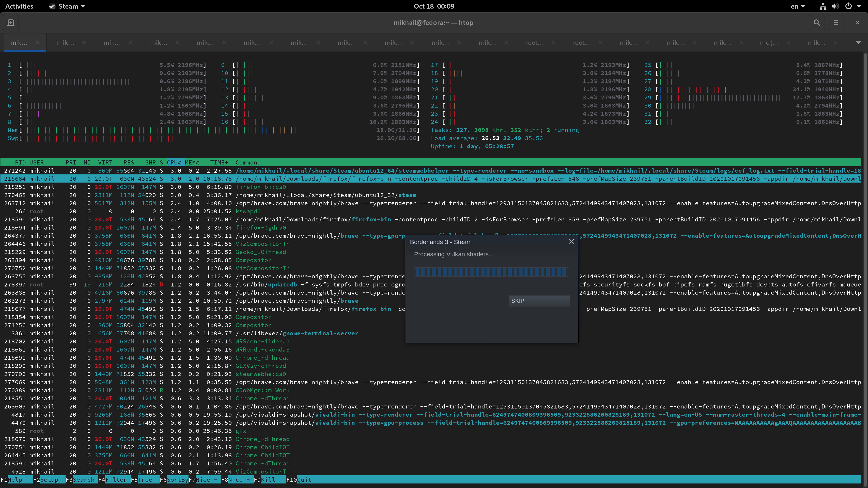Sort htop by the RES column header
The width and height of the screenshot is (868, 488).
pos(129,162)
